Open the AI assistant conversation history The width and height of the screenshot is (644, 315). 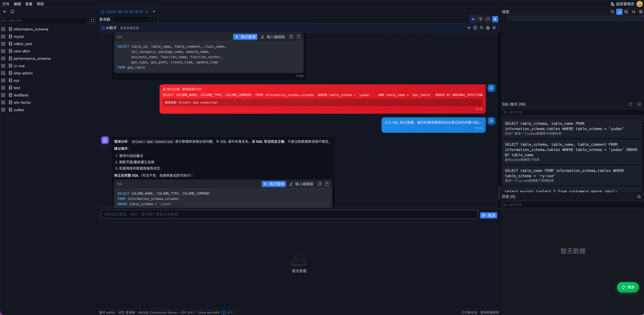click(x=475, y=28)
